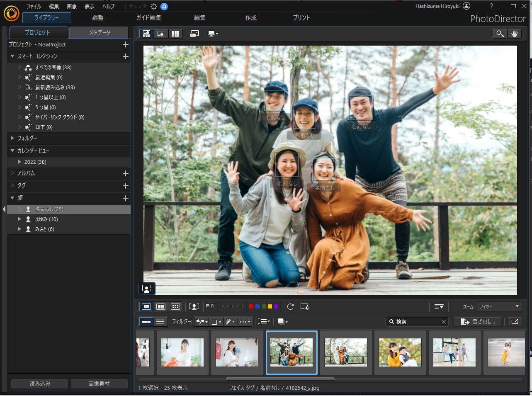Click the 書き出し... export button
This screenshot has height=396, width=532.
pos(478,321)
